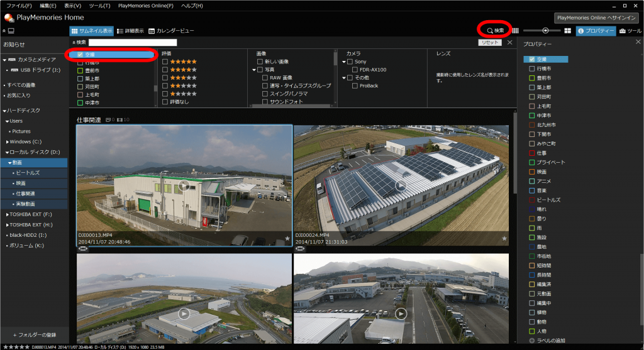
Task: Collapse the 写真 image type group
Action: click(254, 70)
